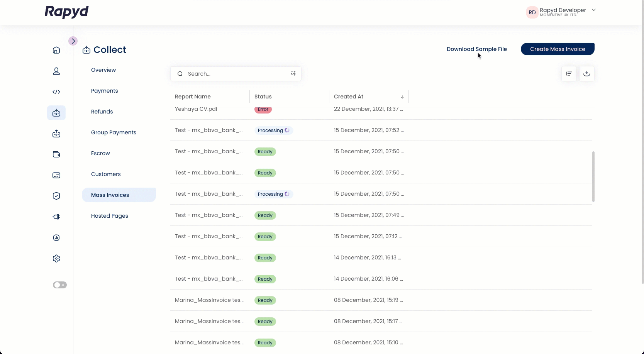Focus the Search input field
This screenshot has width=644, height=354.
tap(236, 74)
